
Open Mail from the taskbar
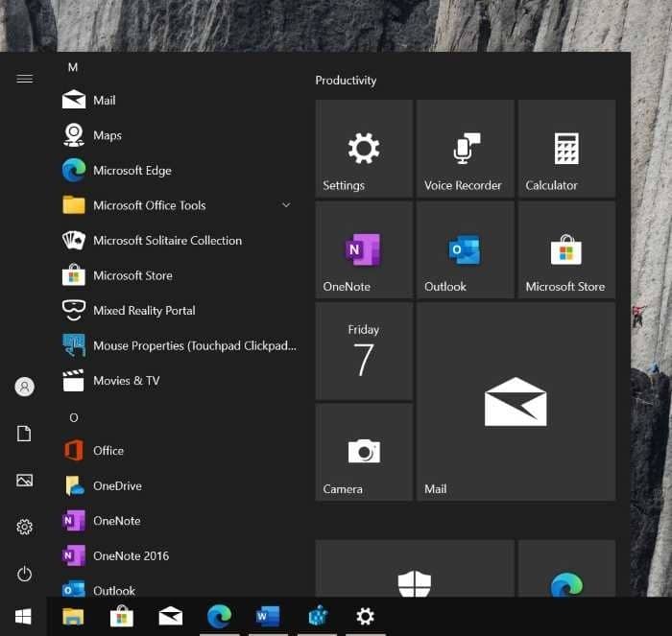[x=171, y=617]
